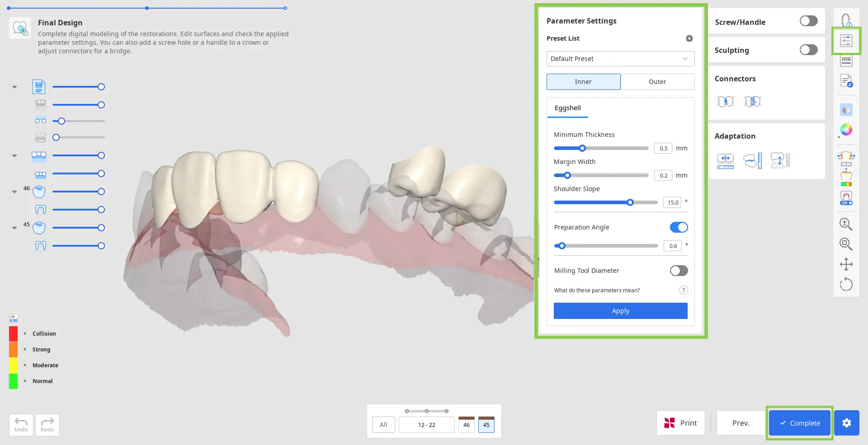Open the color wheel display option
Viewport: 868px width, 445px height.
(x=846, y=130)
